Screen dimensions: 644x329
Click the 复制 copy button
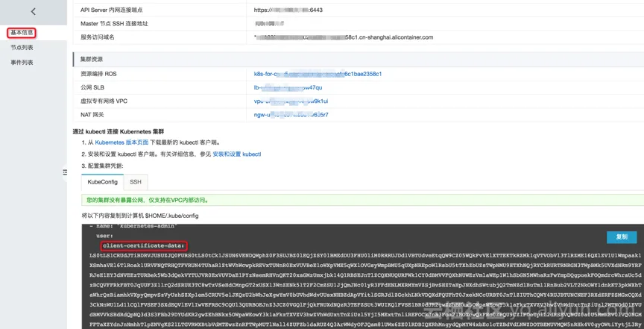point(622,237)
